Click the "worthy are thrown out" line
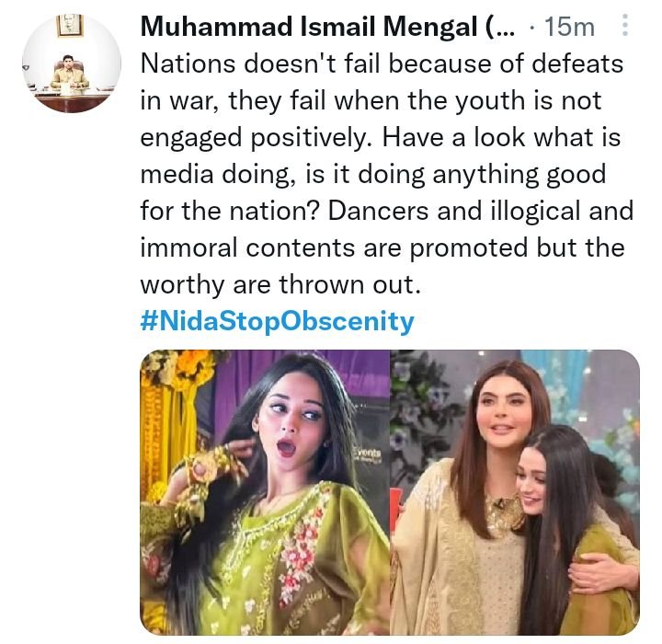662x644 pixels. click(280, 285)
